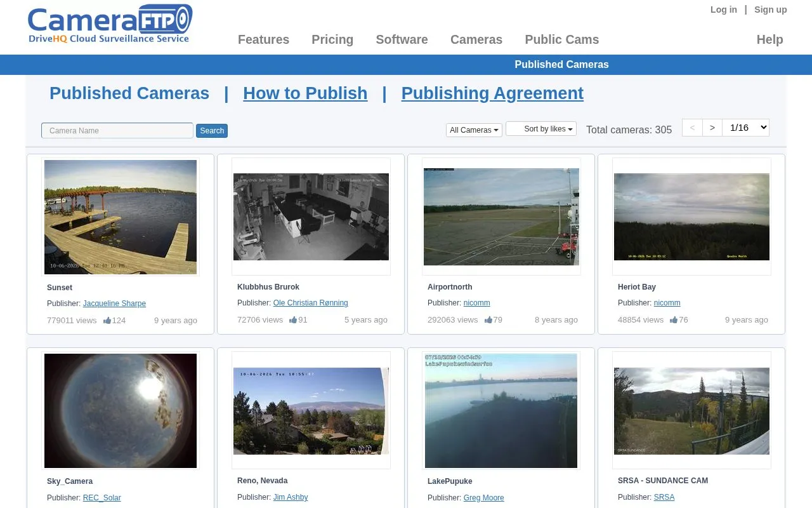Open publisher Ole Christian Rønning link
Screen dimensions: 812x508
point(310,303)
